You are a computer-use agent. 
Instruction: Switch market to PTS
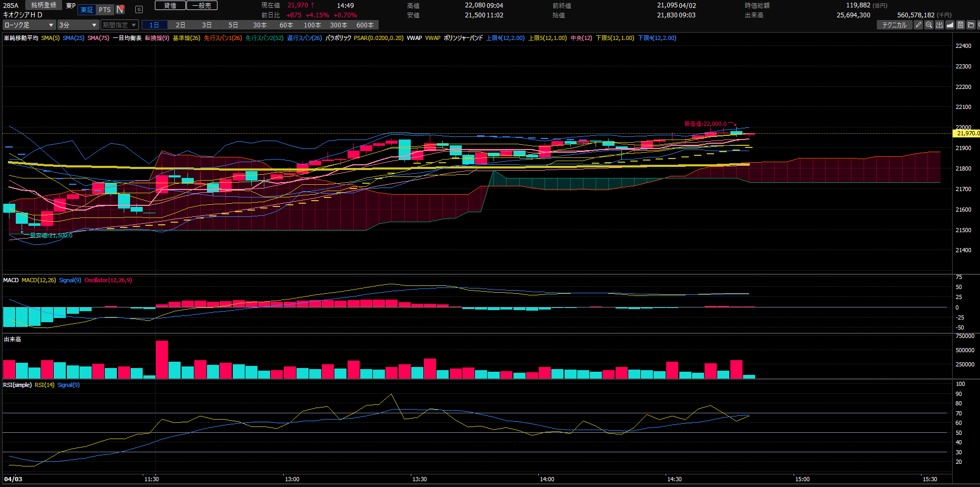coord(105,9)
